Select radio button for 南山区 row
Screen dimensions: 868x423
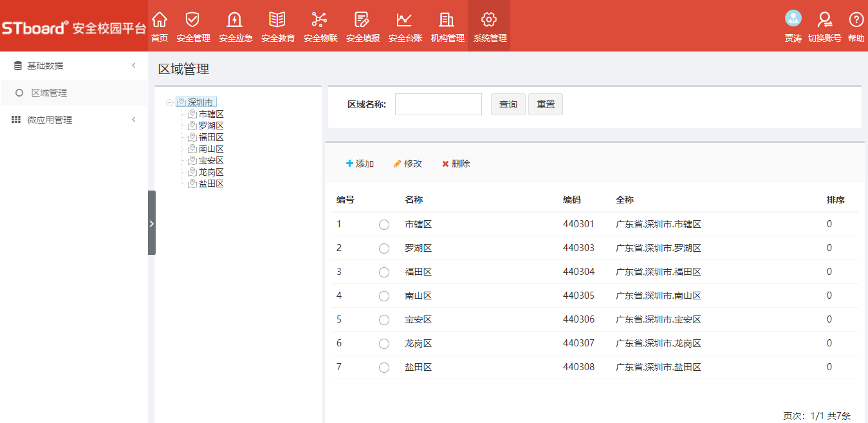[384, 296]
